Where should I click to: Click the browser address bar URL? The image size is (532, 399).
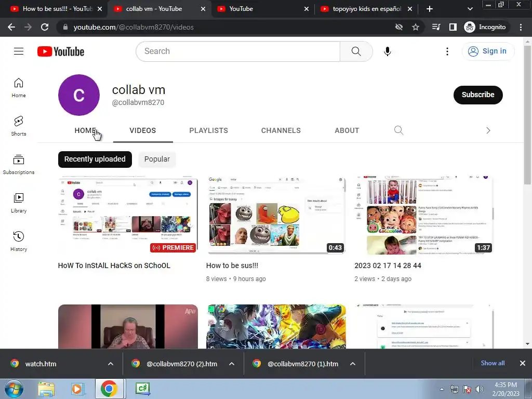(x=134, y=27)
